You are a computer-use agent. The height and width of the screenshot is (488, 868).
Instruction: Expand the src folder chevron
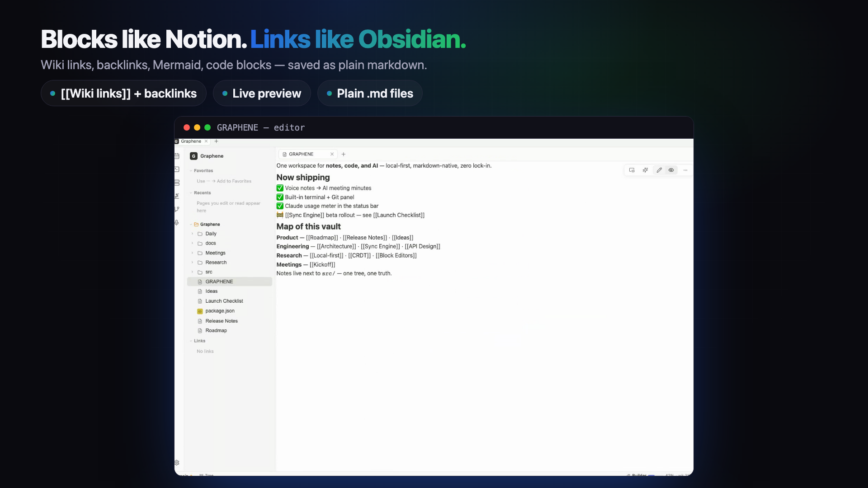(x=192, y=272)
